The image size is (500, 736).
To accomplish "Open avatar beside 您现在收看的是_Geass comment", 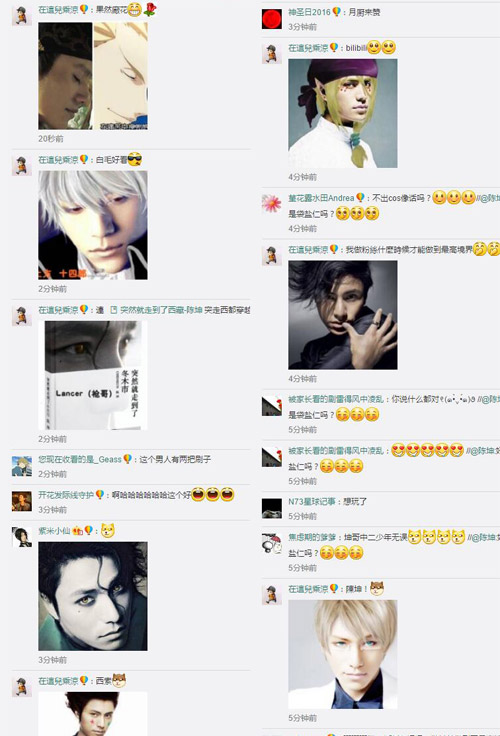I will point(22,466).
